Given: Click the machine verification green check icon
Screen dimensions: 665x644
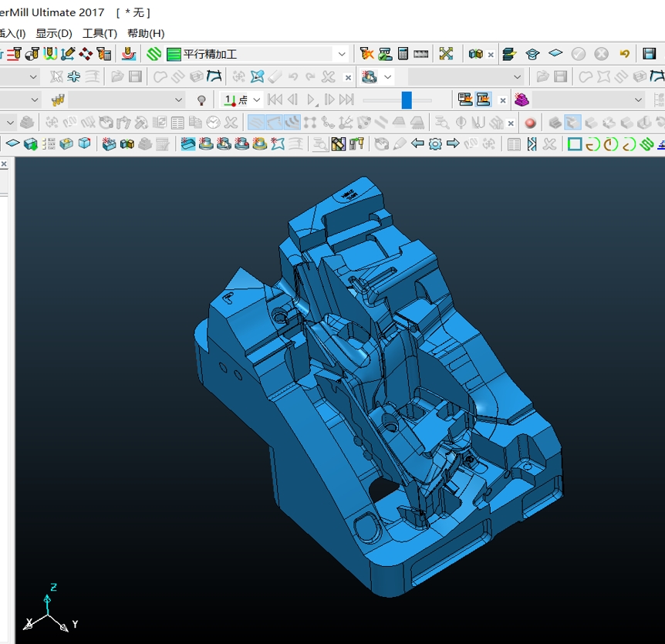Looking at the screenshot, I should 385,54.
